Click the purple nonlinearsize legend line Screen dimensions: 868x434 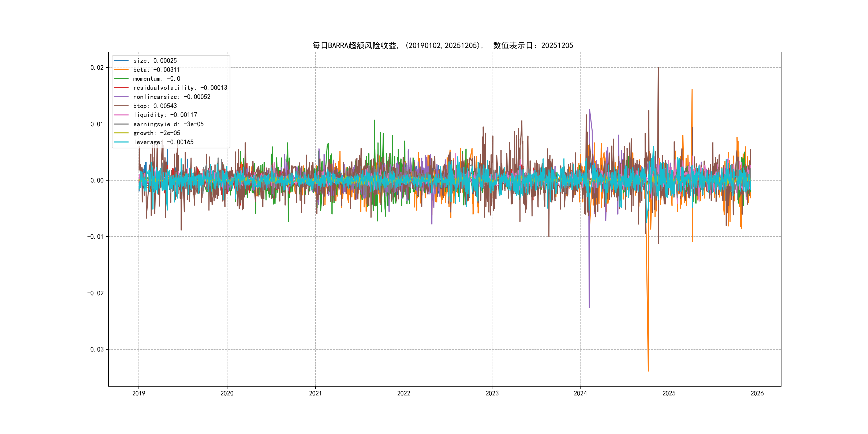tap(121, 97)
